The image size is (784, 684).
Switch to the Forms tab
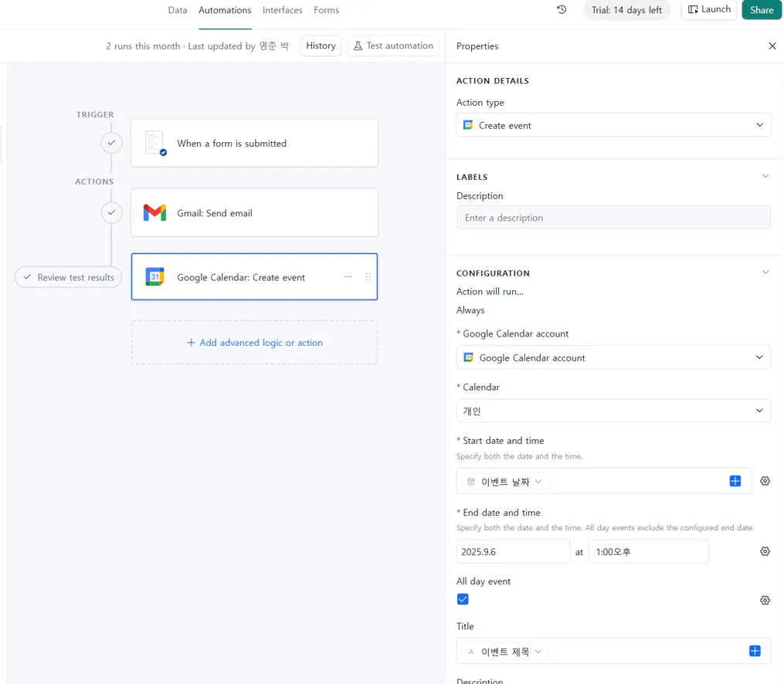(x=327, y=10)
